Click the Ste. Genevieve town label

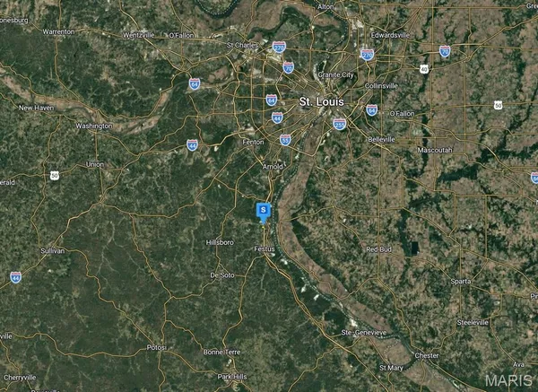click(364, 333)
